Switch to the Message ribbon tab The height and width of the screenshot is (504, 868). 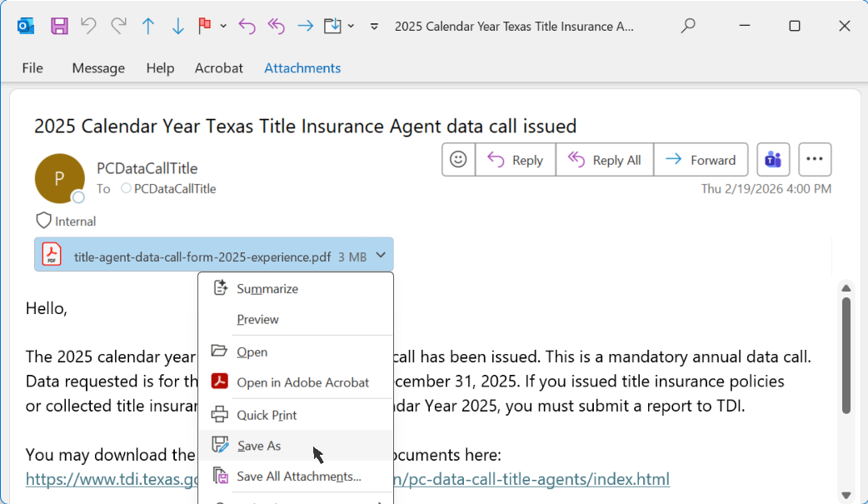point(98,68)
